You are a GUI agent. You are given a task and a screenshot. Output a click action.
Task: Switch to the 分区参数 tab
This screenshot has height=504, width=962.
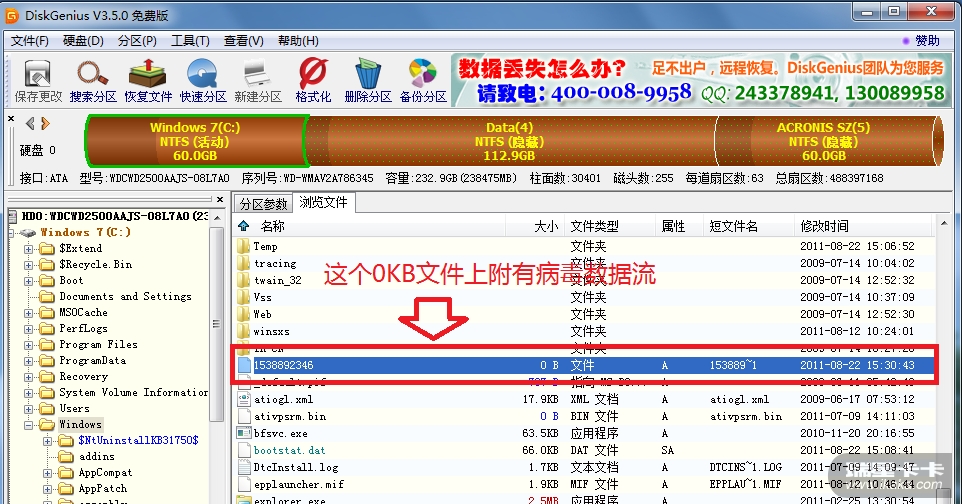[263, 203]
